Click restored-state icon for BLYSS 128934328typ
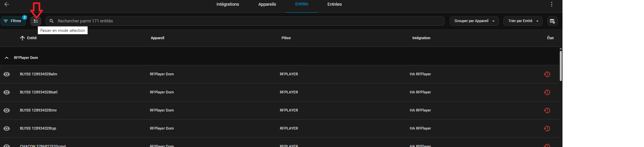This screenshot has width=644, height=147. [x=547, y=129]
